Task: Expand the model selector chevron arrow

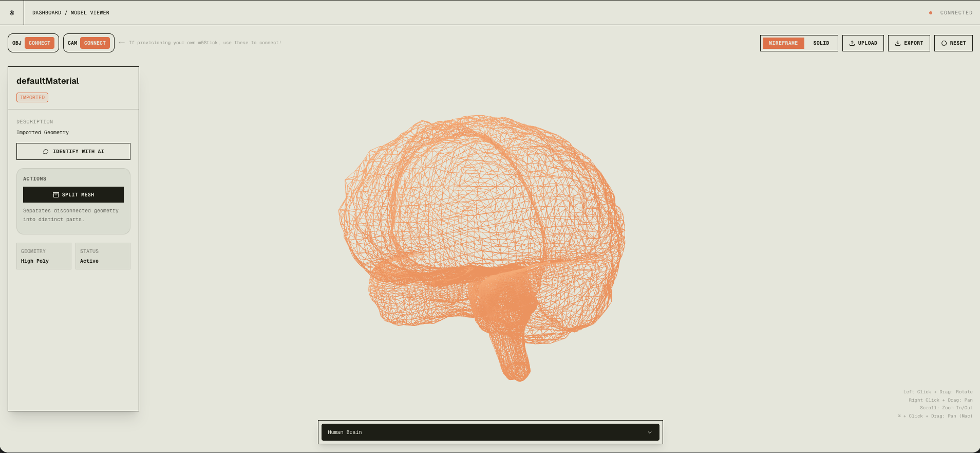Action: click(650, 432)
